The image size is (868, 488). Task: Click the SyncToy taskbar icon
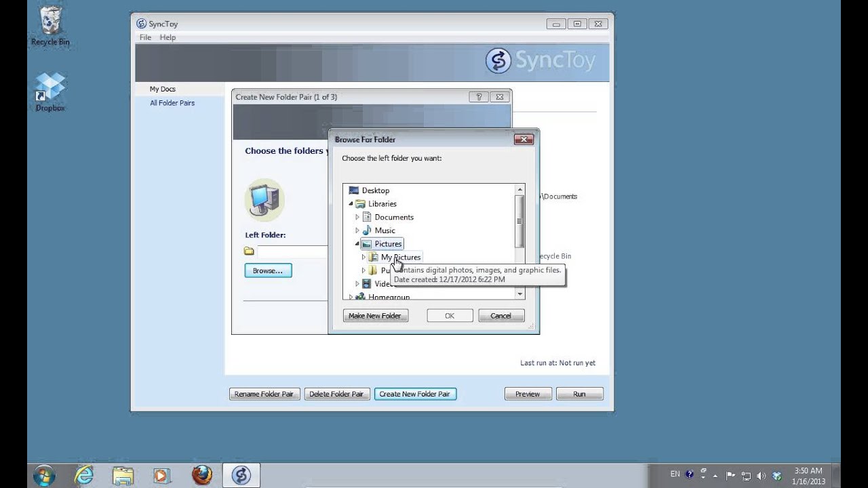(x=241, y=475)
